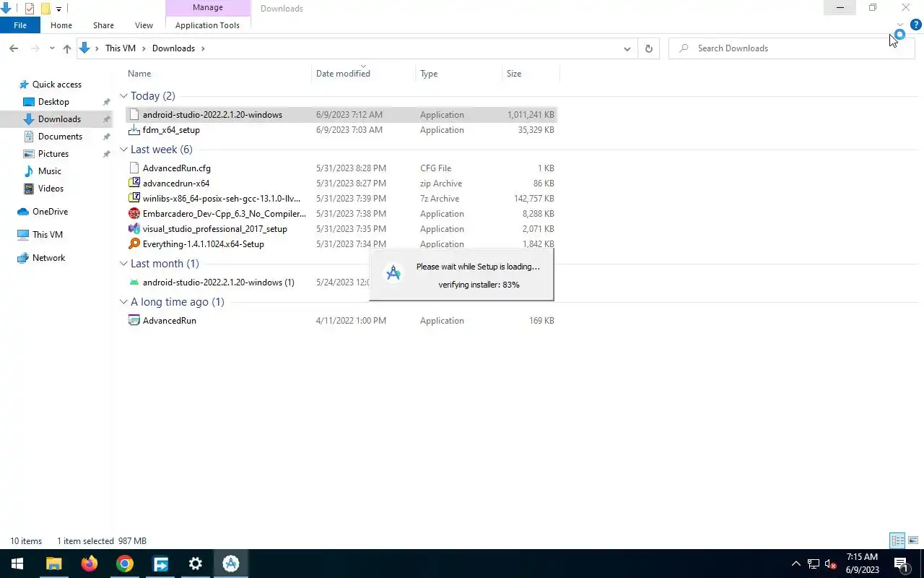Select Network in the navigation pane
Screen dimensions: 924x578
tap(48, 258)
